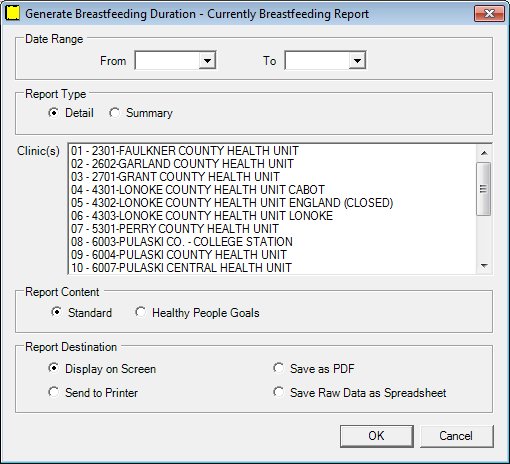Click the clinic list scroll up arrow
The width and height of the screenshot is (510, 464).
click(x=484, y=153)
